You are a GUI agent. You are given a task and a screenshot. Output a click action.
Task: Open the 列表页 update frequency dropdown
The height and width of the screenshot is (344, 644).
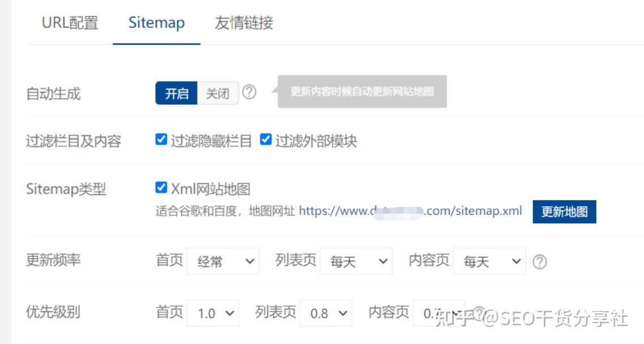click(x=356, y=261)
